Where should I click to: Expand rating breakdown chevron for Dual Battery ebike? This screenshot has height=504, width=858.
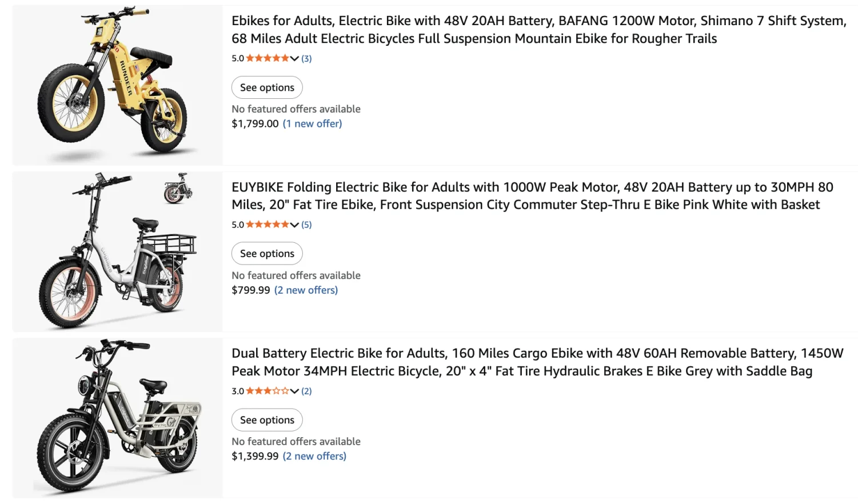(x=294, y=391)
